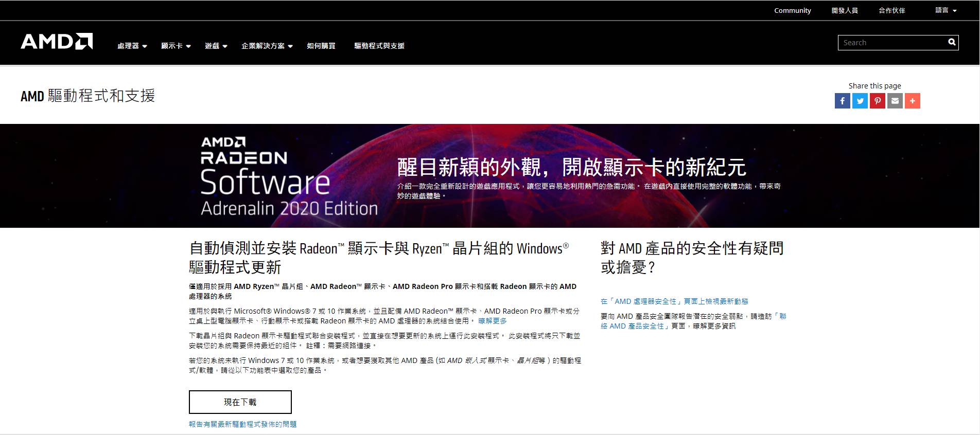
Task: Open AMD 處理器安全性 page link
Action: [674, 301]
